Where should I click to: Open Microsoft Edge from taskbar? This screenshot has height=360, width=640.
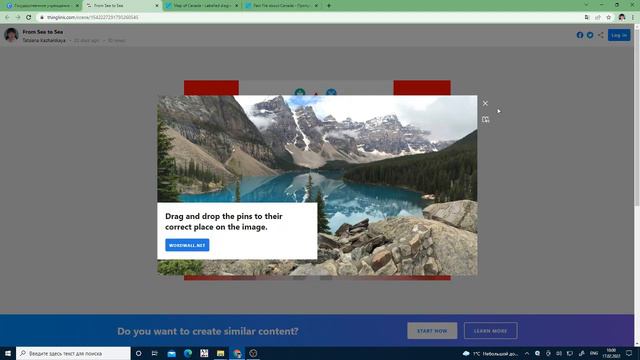pyautogui.click(x=188, y=353)
